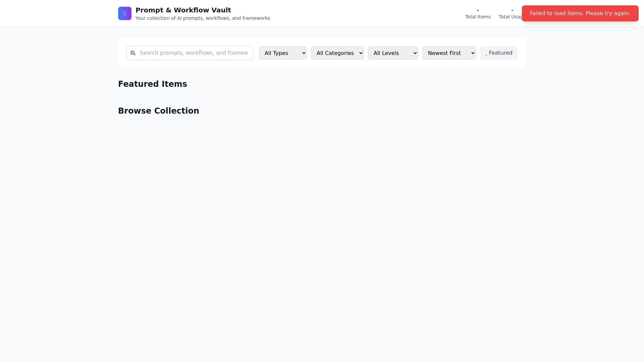Click the Prompt & Workflow Vault title
Viewport: 644px width, 362px height.
click(183, 10)
